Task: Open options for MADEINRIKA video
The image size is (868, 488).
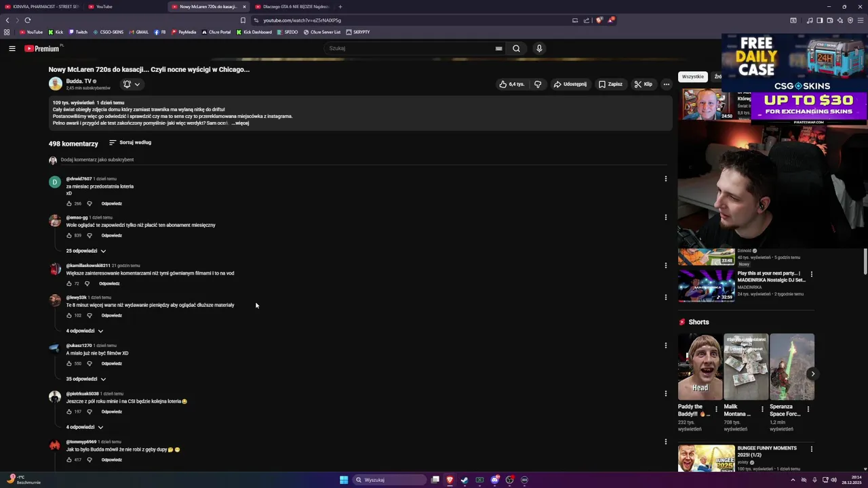Action: pyautogui.click(x=812, y=274)
